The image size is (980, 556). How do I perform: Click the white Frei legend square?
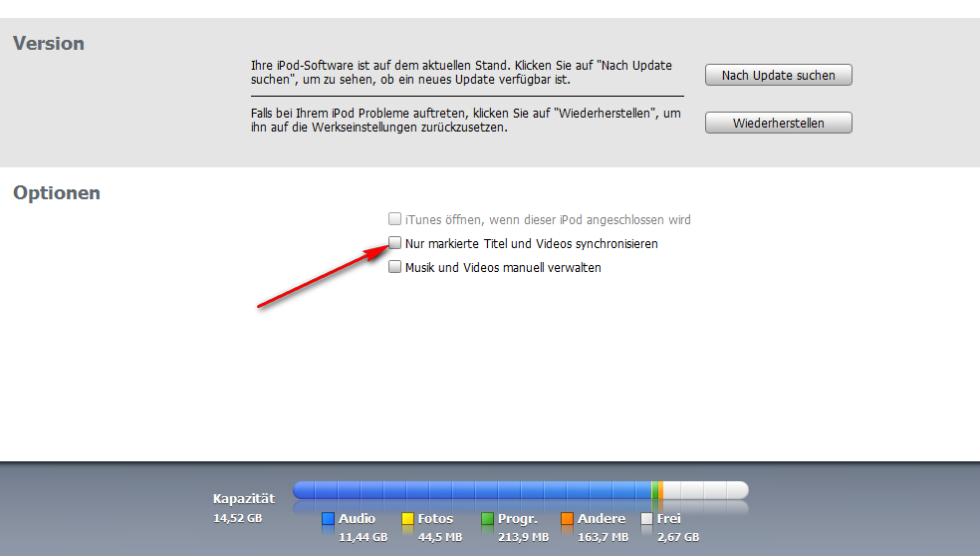tap(647, 518)
